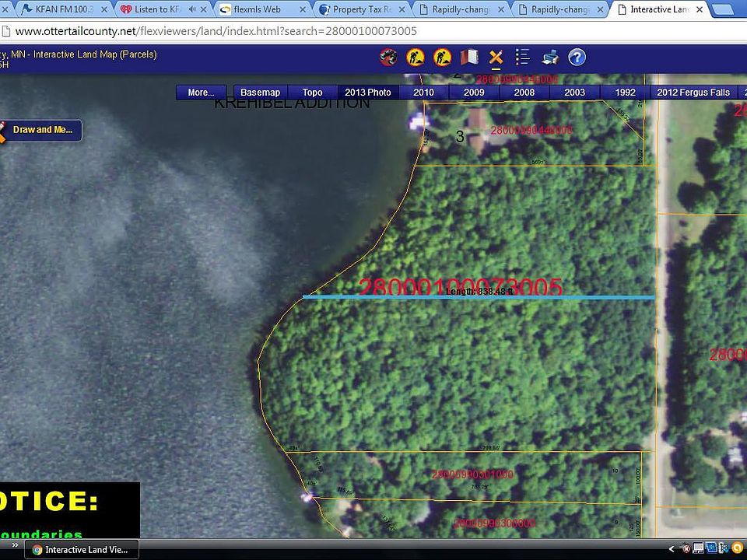Click the orange circular tray icon
Viewport: 747px width, 560px height.
(738, 549)
